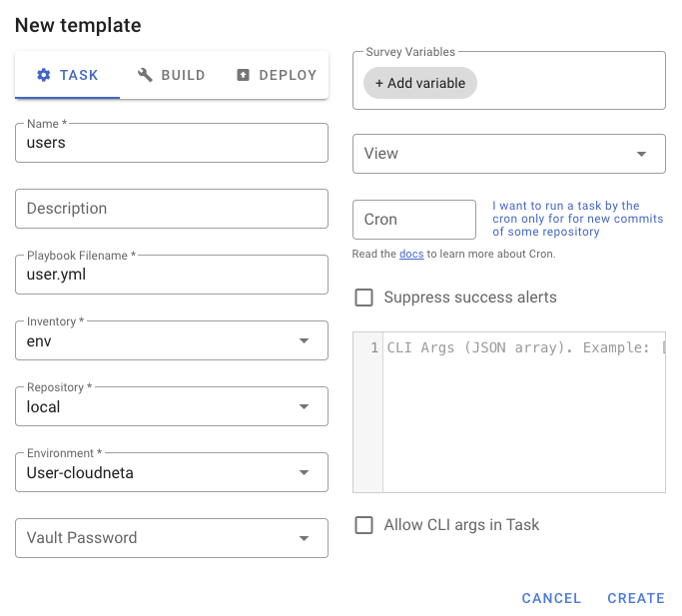Click the Add variable button
This screenshot has height=616, width=682.
click(420, 83)
